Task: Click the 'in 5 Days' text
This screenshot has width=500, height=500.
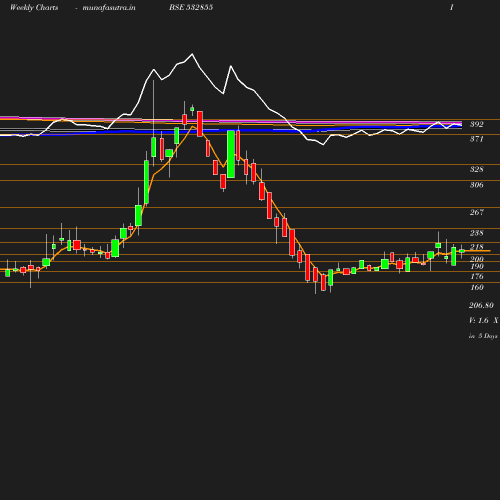Action: click(x=483, y=336)
